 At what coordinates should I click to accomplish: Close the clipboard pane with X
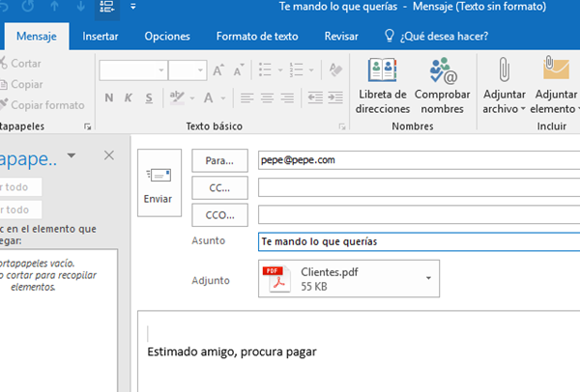(109, 154)
